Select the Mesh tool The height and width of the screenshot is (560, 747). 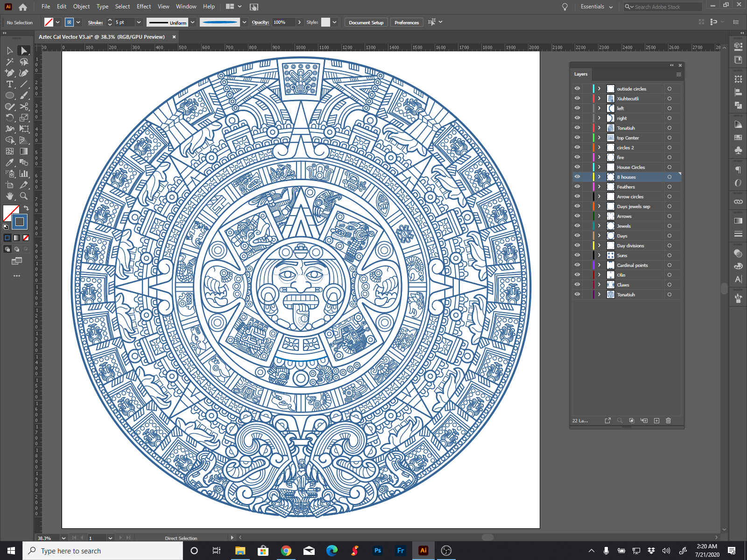10,151
